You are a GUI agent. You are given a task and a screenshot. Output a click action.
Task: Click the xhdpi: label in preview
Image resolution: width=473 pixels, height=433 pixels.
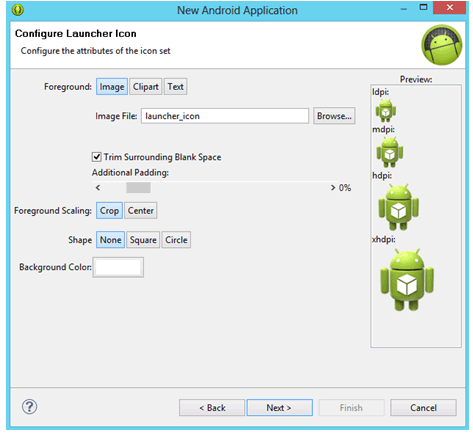click(x=384, y=239)
